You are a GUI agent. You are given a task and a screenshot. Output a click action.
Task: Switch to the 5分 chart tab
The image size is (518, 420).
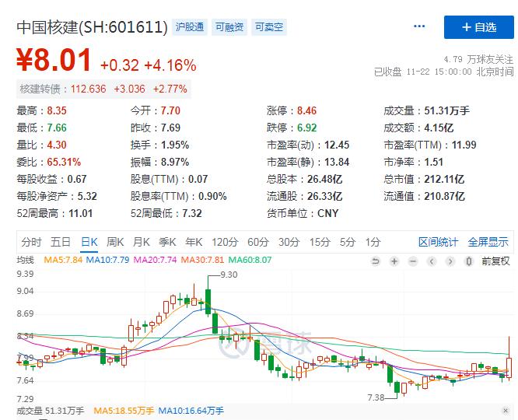(348, 242)
